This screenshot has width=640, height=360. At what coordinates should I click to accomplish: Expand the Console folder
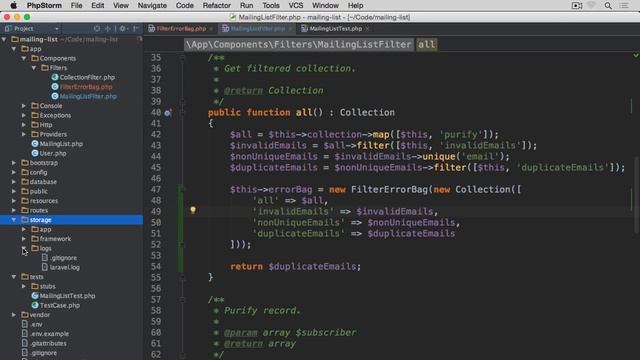point(24,106)
